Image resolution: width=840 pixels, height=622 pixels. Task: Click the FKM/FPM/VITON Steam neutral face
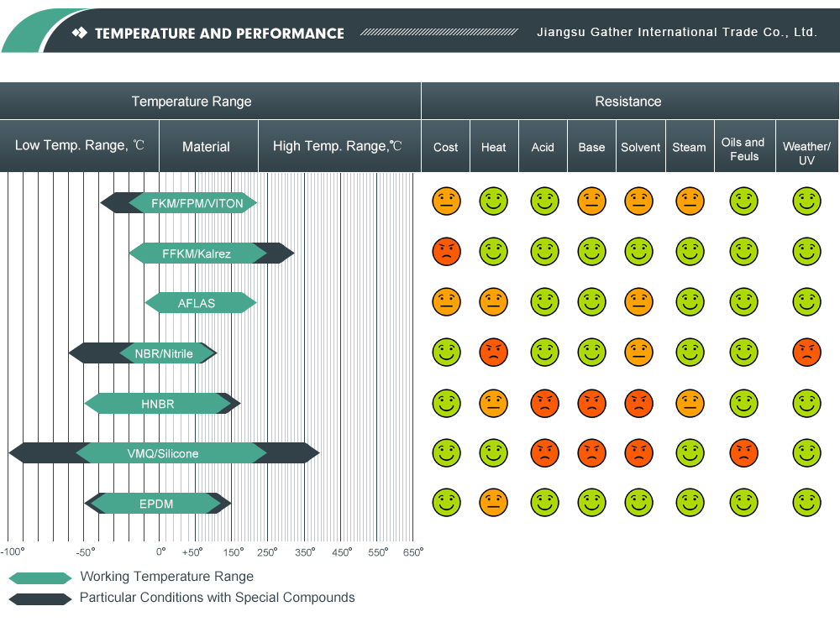[690, 201]
